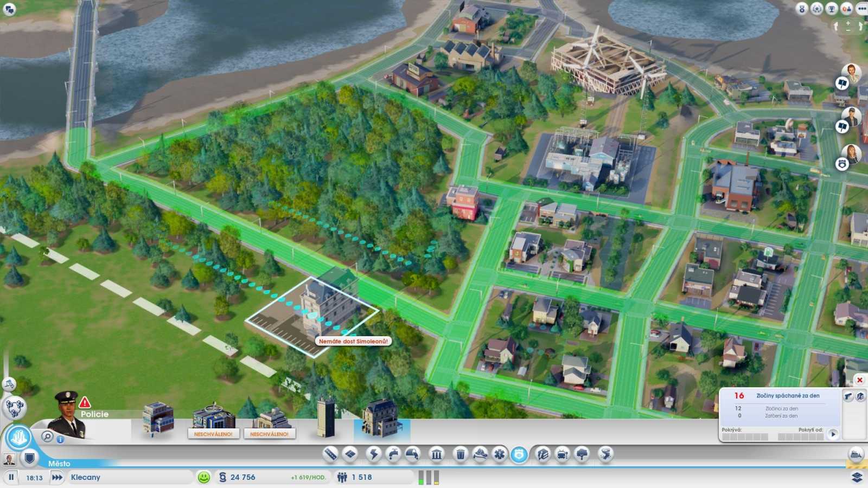This screenshot has width=868, height=488.
Task: Select the second NESCHVÁLENO! police building
Action: pos(269,423)
